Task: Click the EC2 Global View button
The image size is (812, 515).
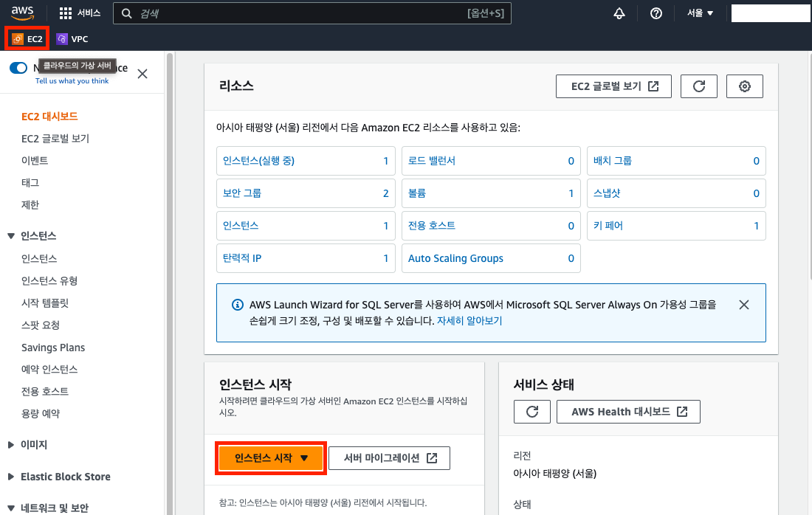Action: (x=613, y=86)
